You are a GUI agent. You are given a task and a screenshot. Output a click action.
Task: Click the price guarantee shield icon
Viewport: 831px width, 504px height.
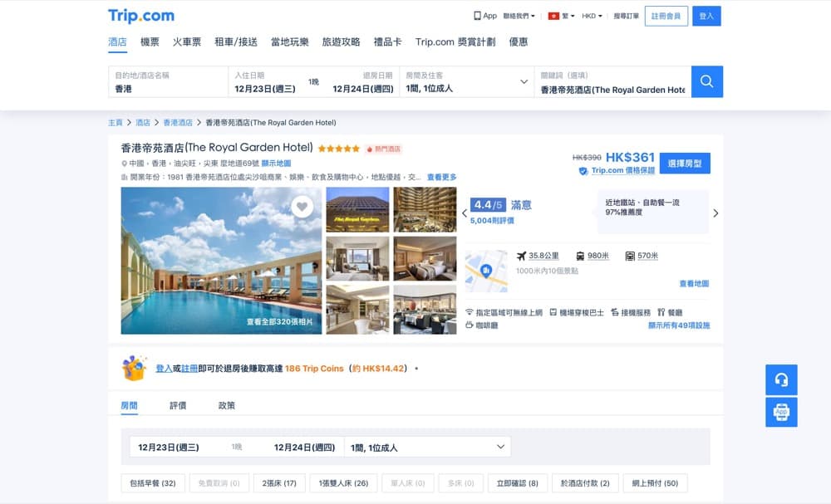(x=583, y=171)
